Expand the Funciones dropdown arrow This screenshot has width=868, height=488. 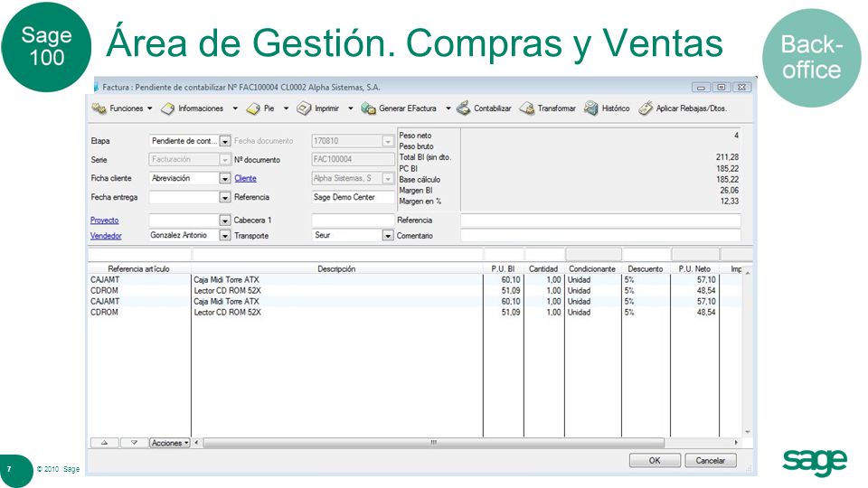coord(149,108)
